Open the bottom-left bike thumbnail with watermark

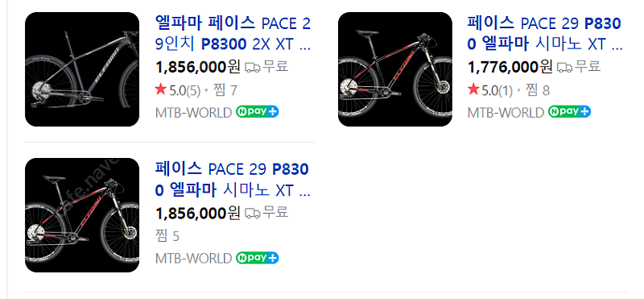82,215
